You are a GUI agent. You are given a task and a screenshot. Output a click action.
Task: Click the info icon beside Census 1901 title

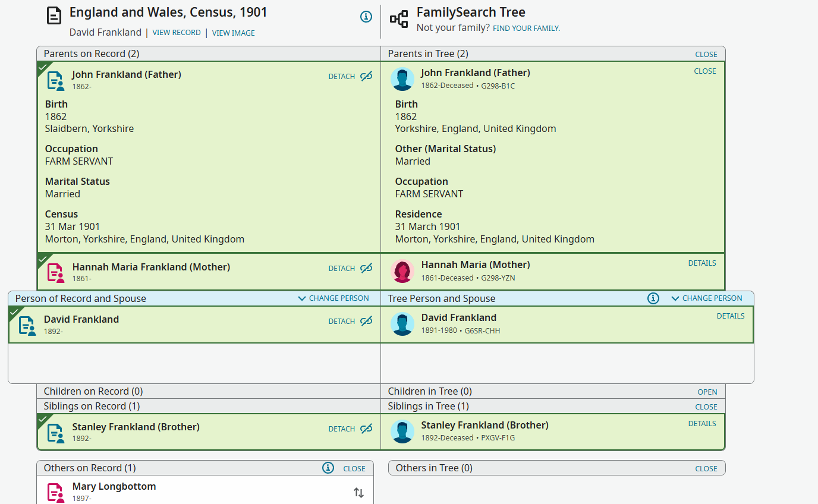pos(366,17)
